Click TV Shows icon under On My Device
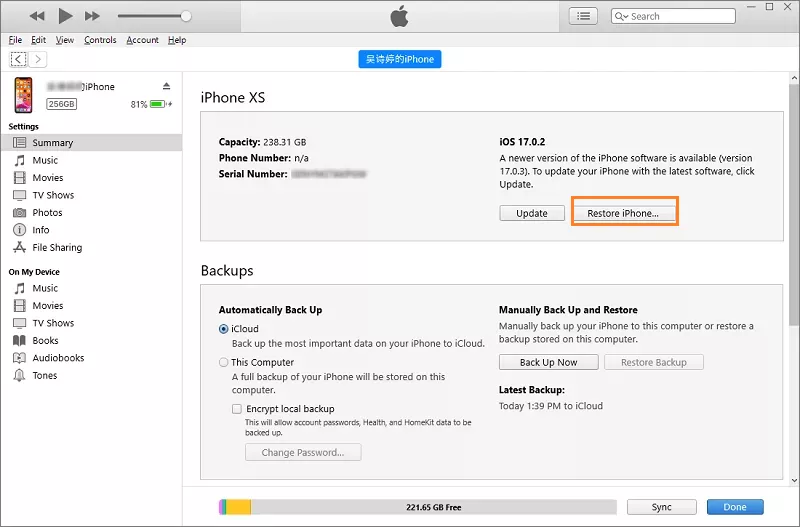Screen dimensions: 800x527 coord(19,323)
